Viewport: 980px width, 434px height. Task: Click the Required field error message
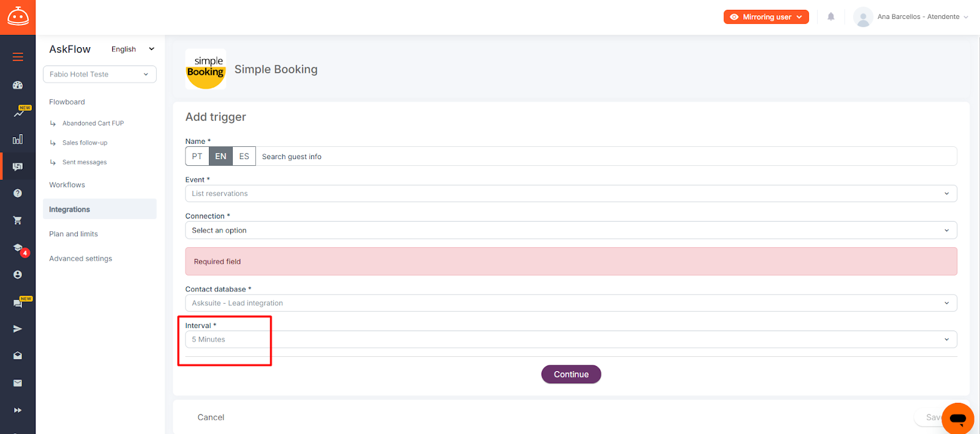(571, 261)
